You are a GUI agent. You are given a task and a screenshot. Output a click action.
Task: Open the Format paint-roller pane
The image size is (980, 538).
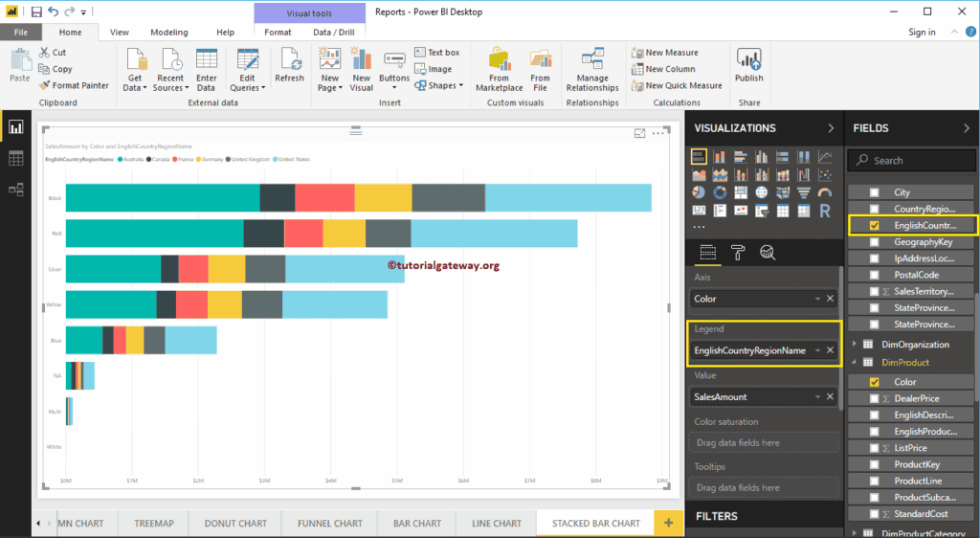738,253
